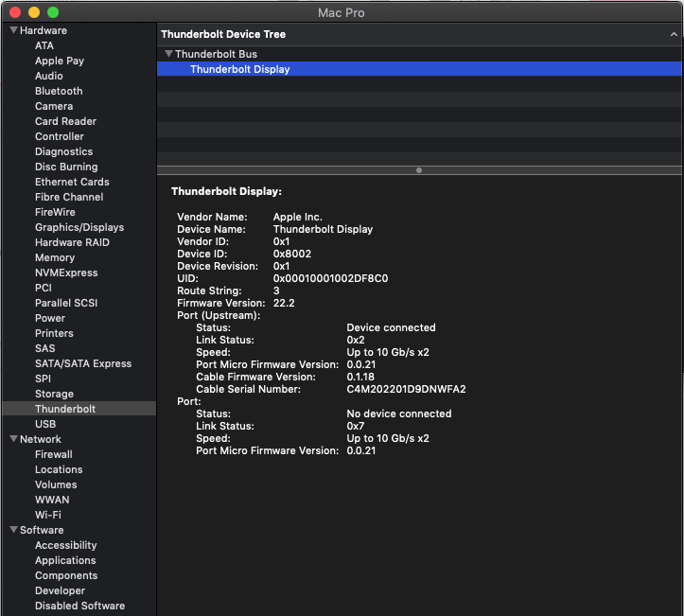View Storage information
The height and width of the screenshot is (616, 684).
[x=54, y=394]
